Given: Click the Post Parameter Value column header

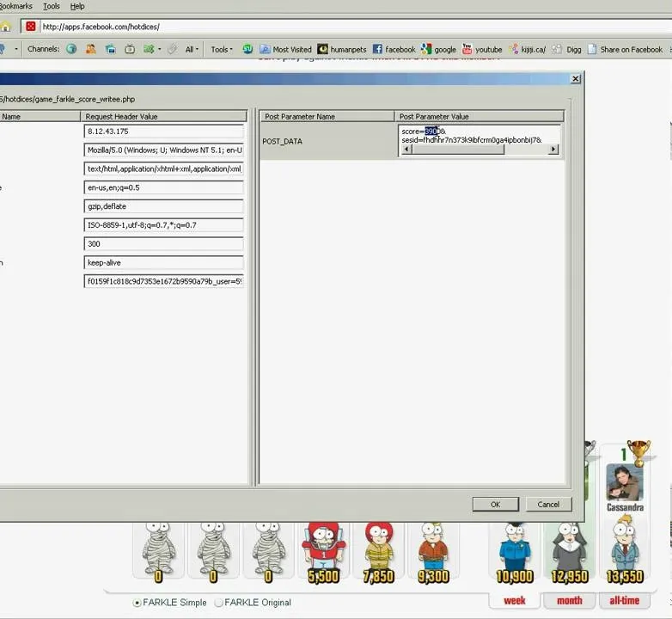Looking at the screenshot, I should pos(480,116).
